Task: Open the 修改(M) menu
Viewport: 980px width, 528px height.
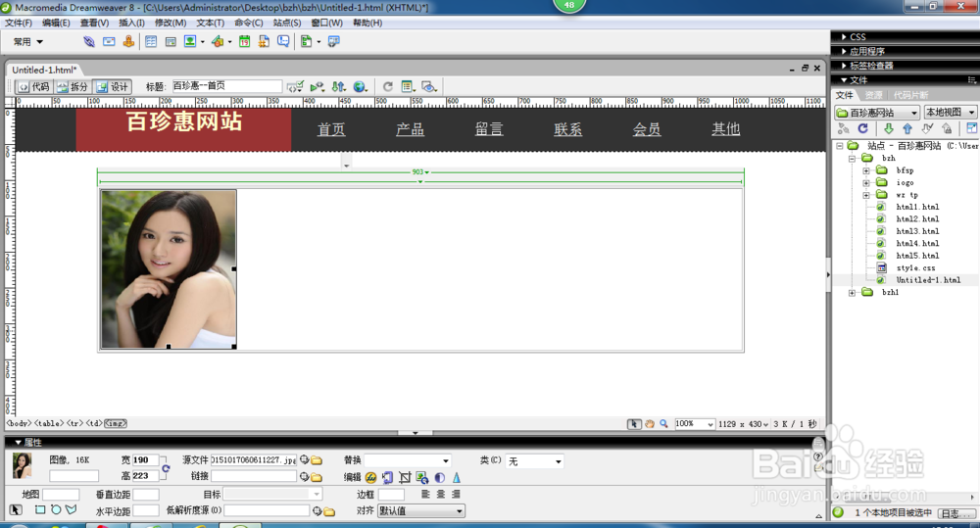Action: (171, 23)
